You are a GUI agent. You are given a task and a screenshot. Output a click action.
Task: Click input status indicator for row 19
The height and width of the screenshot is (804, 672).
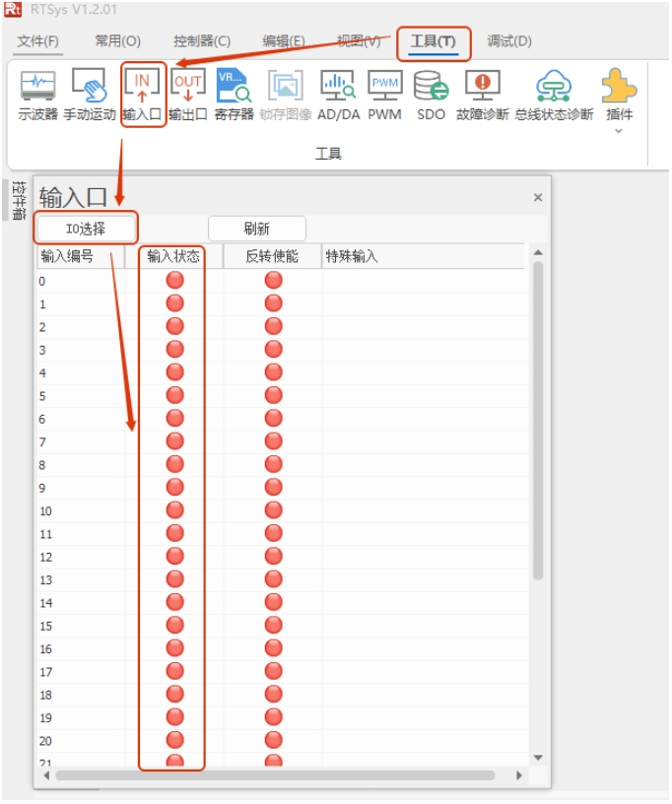coord(174,717)
